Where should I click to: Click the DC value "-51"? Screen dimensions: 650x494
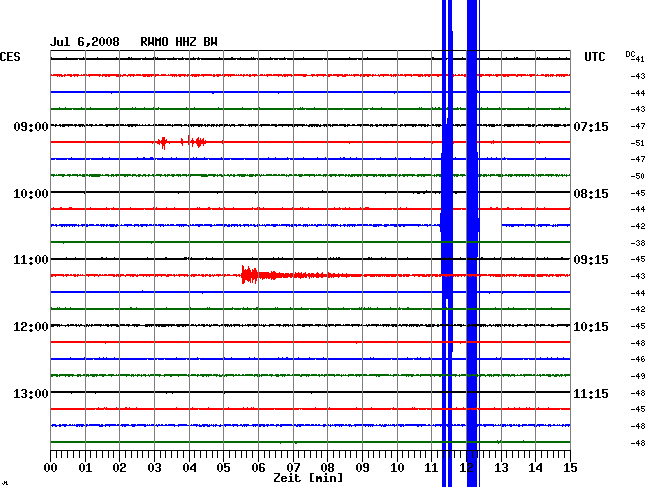click(x=638, y=143)
